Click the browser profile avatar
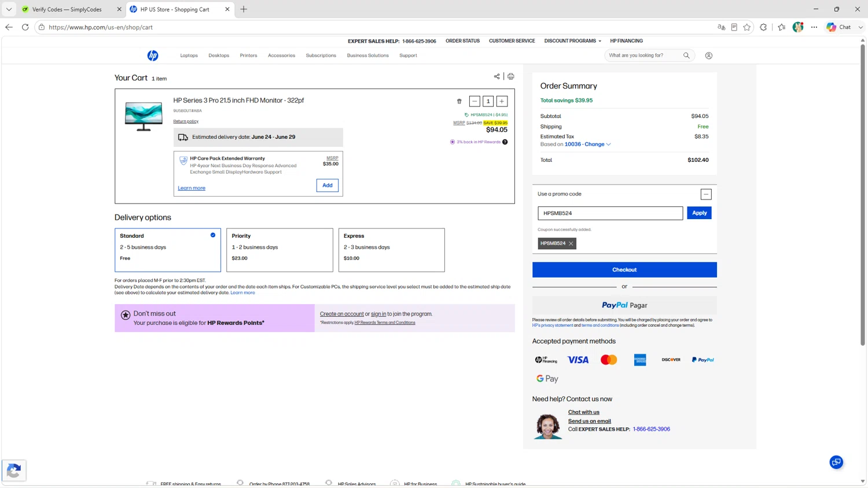Image resolution: width=868 pixels, height=488 pixels. [798, 27]
